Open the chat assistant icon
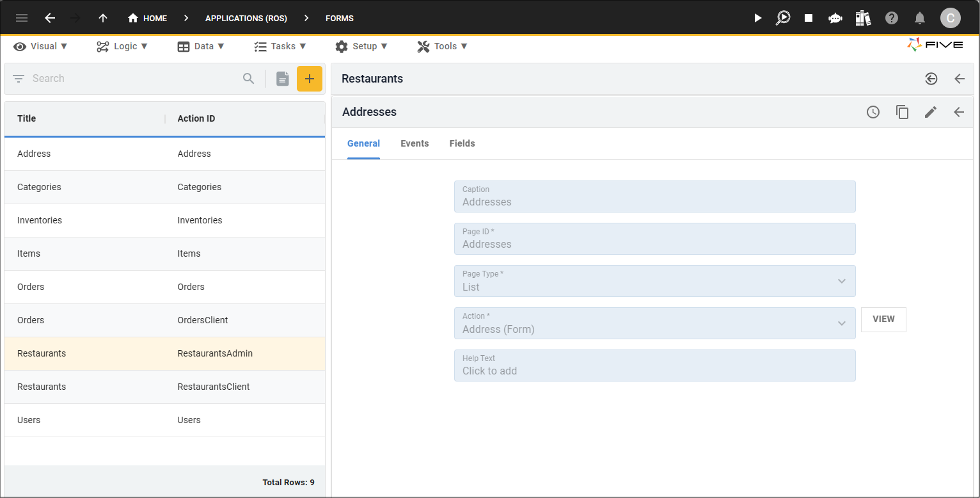The image size is (980, 498). tap(835, 18)
